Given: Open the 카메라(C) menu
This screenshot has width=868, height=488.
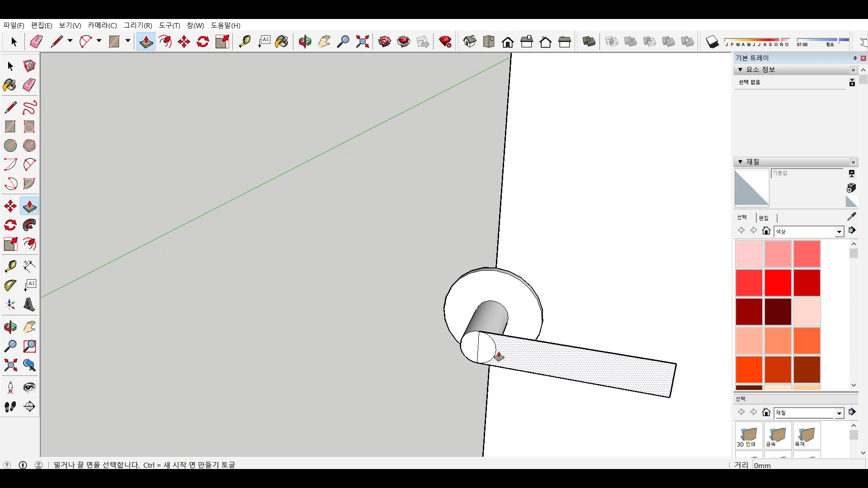Looking at the screenshot, I should pos(102,25).
